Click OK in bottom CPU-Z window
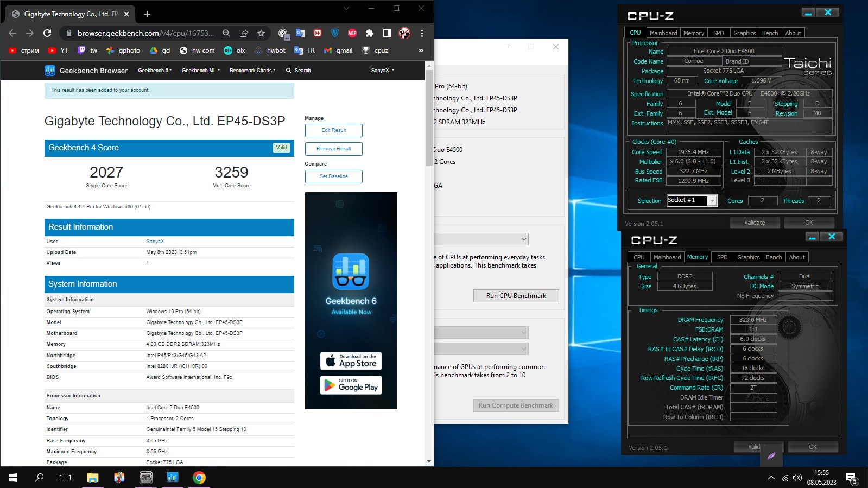868x488 pixels. click(x=813, y=447)
